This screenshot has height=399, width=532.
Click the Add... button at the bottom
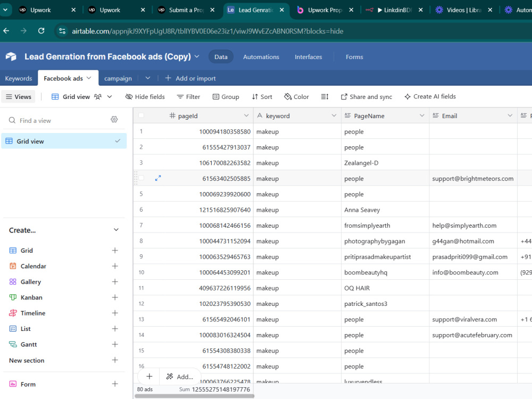(x=179, y=377)
